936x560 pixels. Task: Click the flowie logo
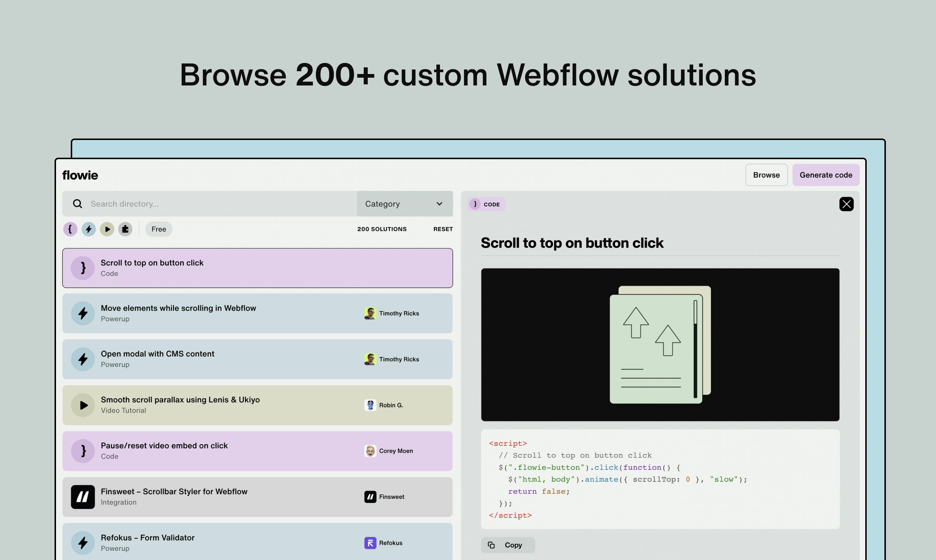pos(80,175)
